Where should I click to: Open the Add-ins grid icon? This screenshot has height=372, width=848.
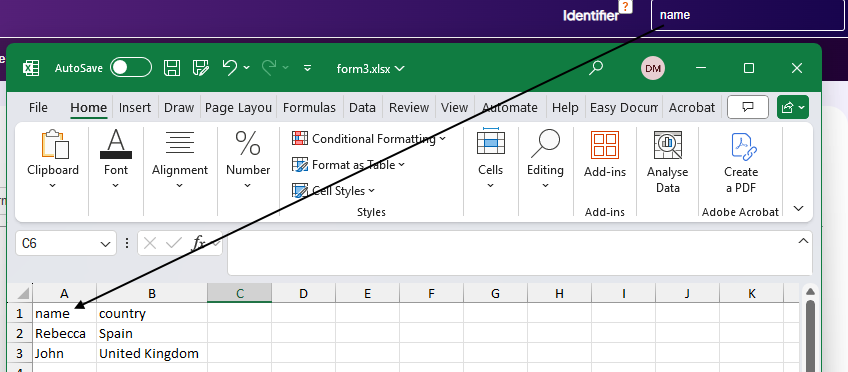point(605,145)
